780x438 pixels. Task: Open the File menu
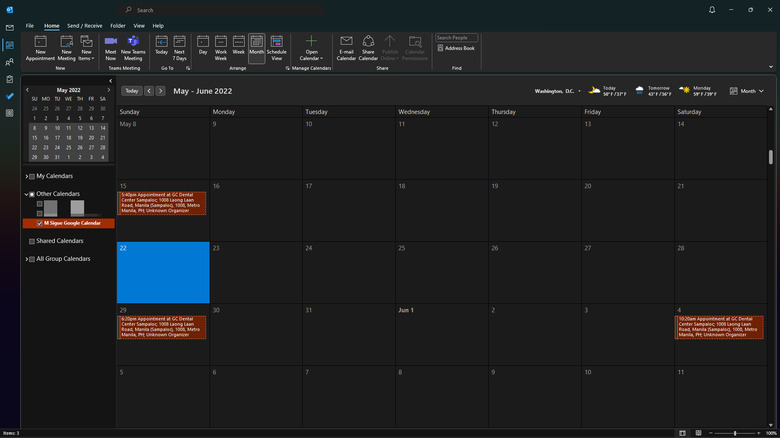pyautogui.click(x=29, y=25)
